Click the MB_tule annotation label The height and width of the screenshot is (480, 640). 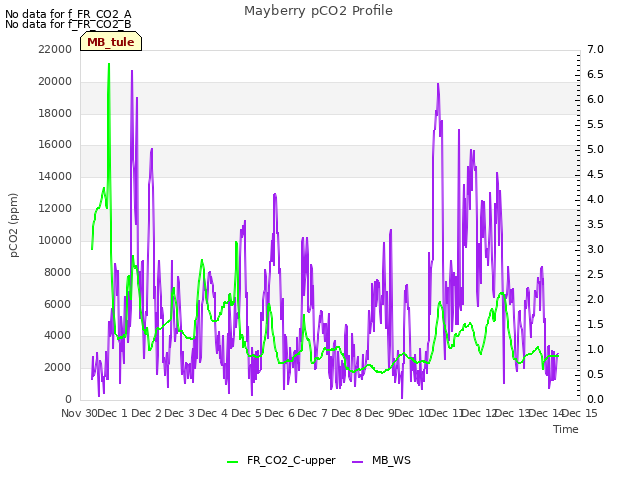pyautogui.click(x=111, y=42)
